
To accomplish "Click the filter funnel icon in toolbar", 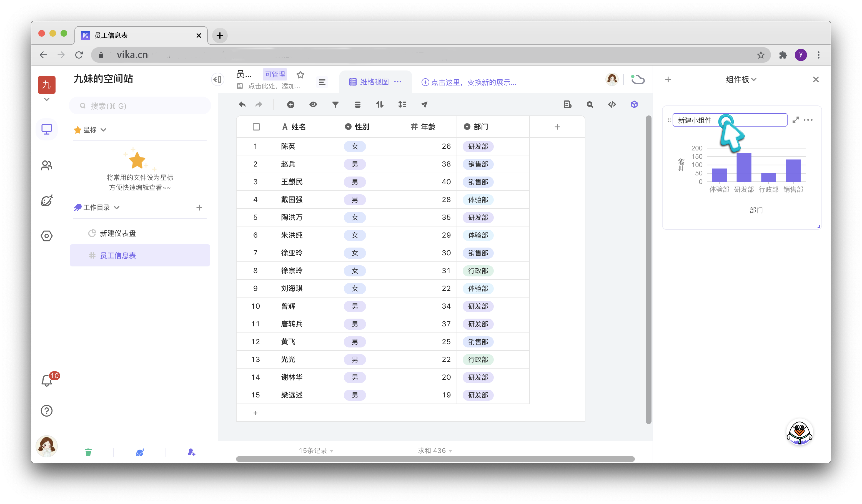I will (x=335, y=105).
